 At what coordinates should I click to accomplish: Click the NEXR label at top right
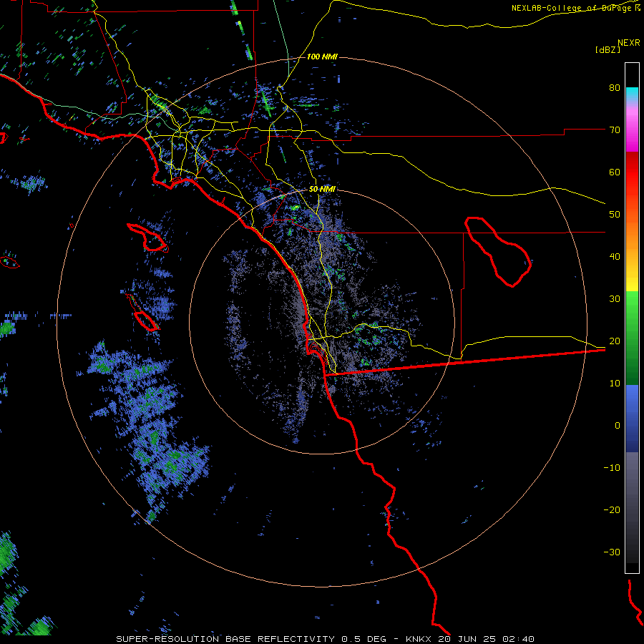click(628, 43)
